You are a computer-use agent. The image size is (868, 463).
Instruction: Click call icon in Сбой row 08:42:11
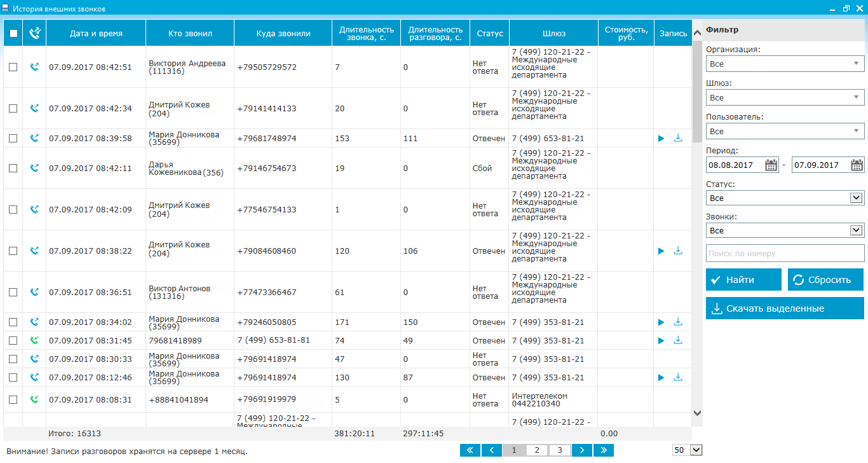[x=34, y=168]
